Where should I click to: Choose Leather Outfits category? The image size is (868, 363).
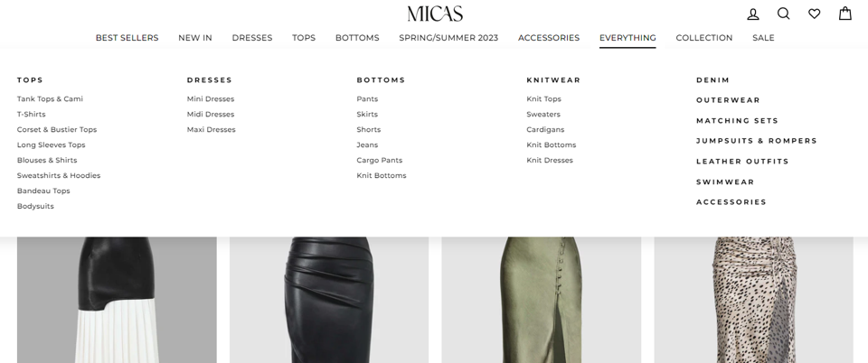pos(742,162)
